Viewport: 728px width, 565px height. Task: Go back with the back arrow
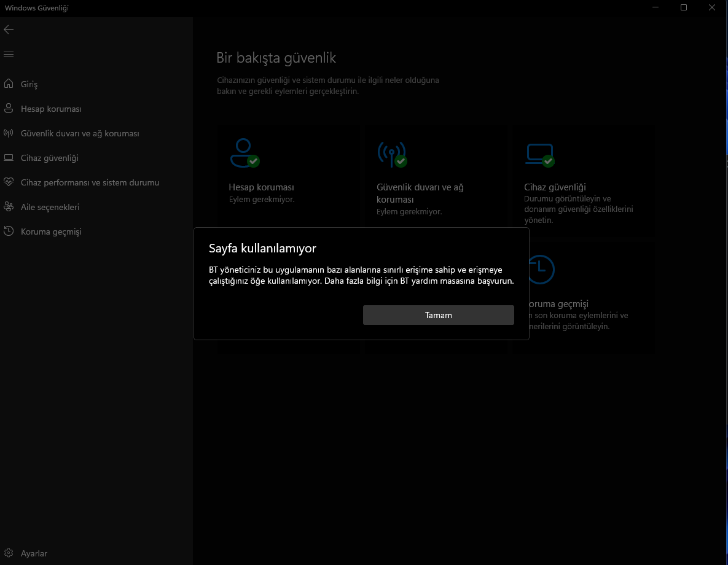point(9,29)
